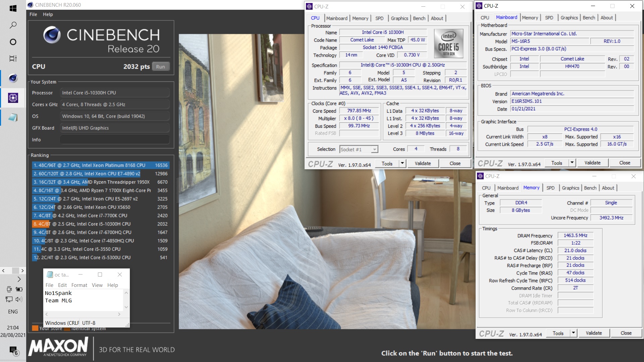Image resolution: width=644 pixels, height=362 pixels.
Task: Open Windows Search from the taskbar
Action: (13, 25)
